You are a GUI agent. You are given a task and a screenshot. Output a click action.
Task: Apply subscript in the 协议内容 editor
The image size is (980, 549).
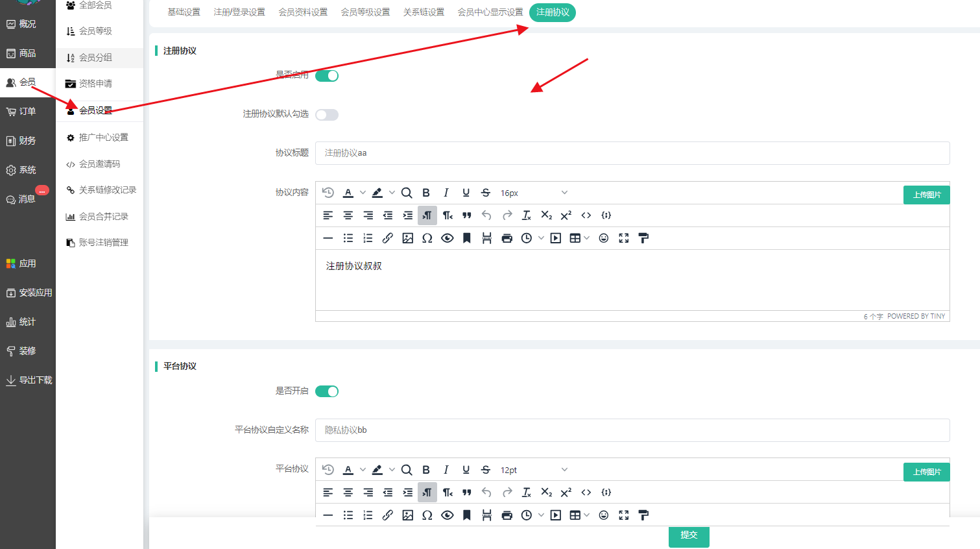(x=547, y=215)
